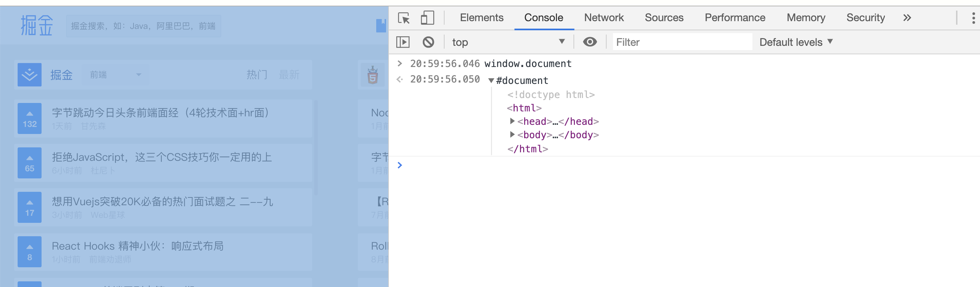980x287 pixels.
Task: Open 想用Vuejs突破20K article
Action: pos(162,202)
